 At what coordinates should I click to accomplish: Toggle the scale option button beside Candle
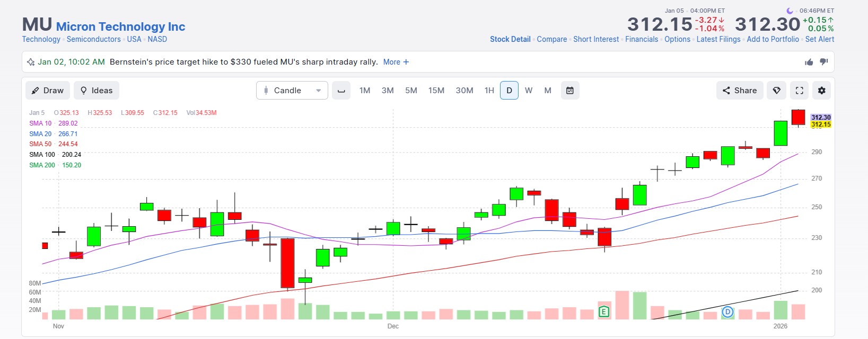tap(341, 91)
